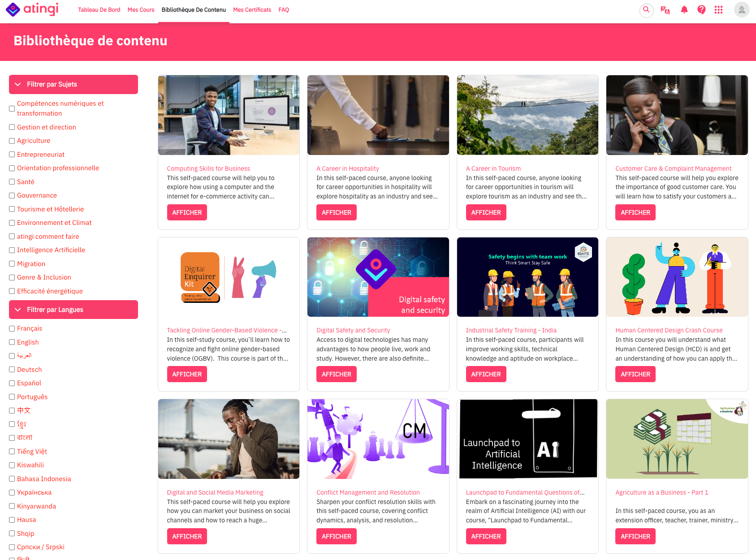Select the Kiswahili language filter
756x560 pixels.
(x=12, y=465)
